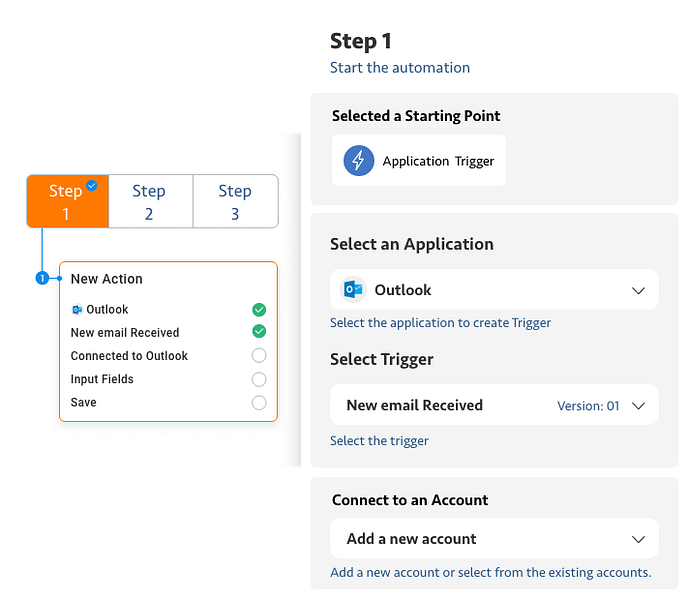The width and height of the screenshot is (688, 600).
Task: Select the Input Fields row
Action: (168, 379)
